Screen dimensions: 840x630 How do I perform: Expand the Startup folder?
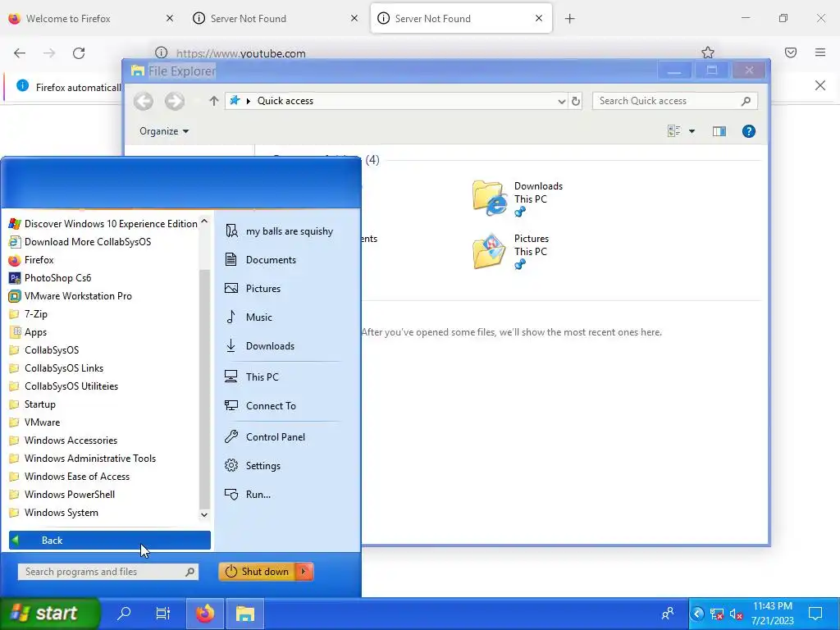[x=32, y=404]
